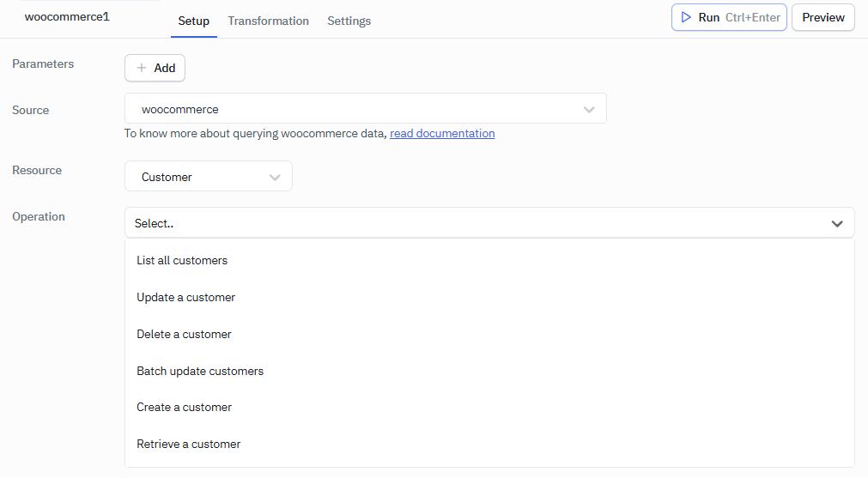
Task: Open the read documentation link
Action: point(442,133)
